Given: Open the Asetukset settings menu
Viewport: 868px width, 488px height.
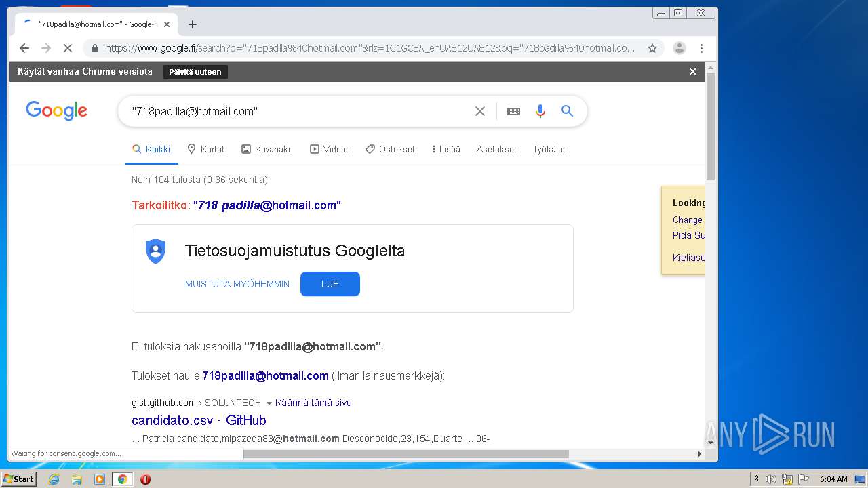Looking at the screenshot, I should (496, 149).
